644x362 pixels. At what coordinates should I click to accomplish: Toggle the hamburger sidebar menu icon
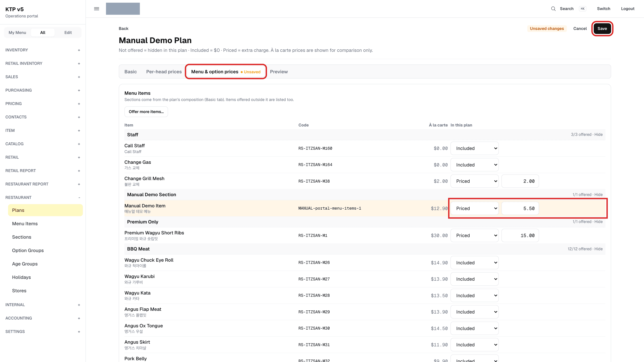97,9
